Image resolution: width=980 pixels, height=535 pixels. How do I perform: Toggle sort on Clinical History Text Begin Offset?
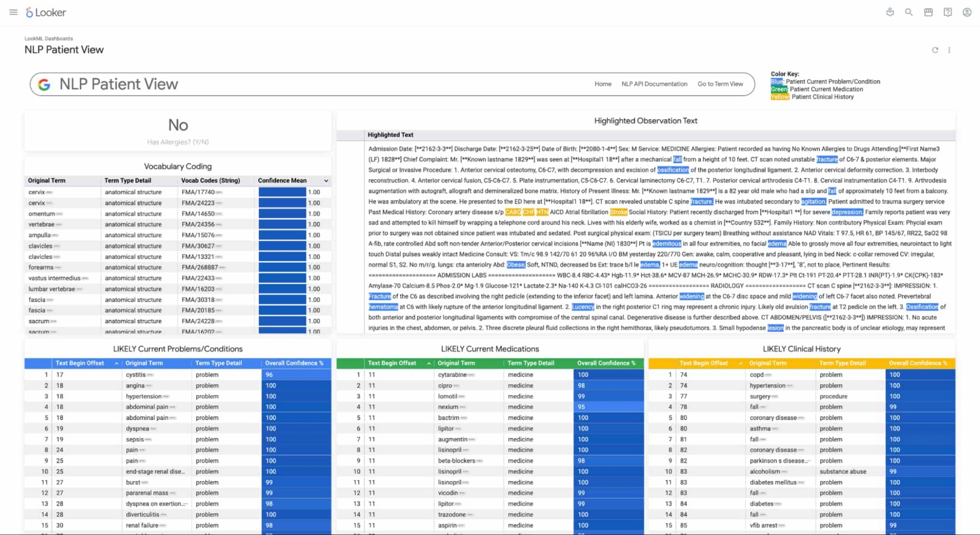[x=740, y=364]
